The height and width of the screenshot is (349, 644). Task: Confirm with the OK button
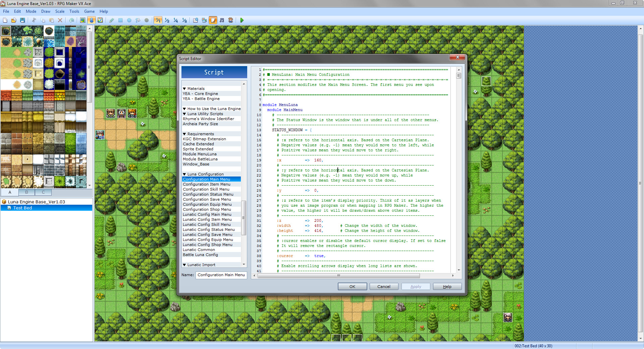352,286
